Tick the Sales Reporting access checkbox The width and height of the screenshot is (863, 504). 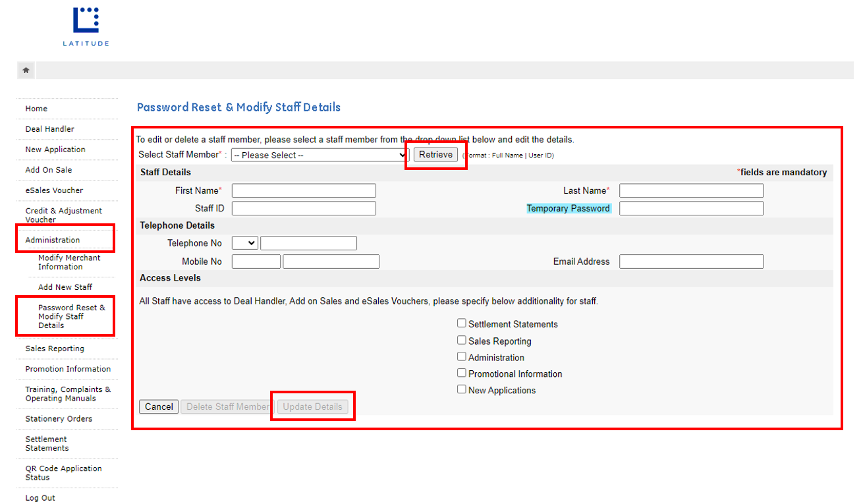[x=462, y=341]
